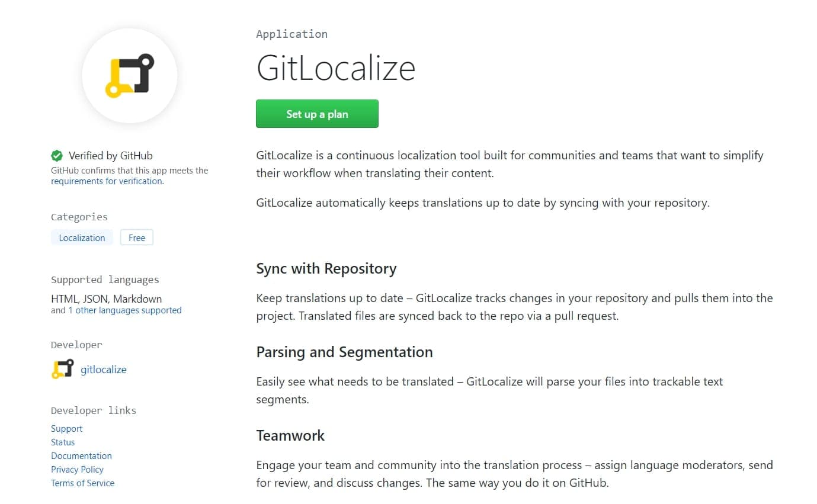This screenshot has height=504, width=817.
Task: Visit the gitlocalize developer profile link
Action: (103, 369)
